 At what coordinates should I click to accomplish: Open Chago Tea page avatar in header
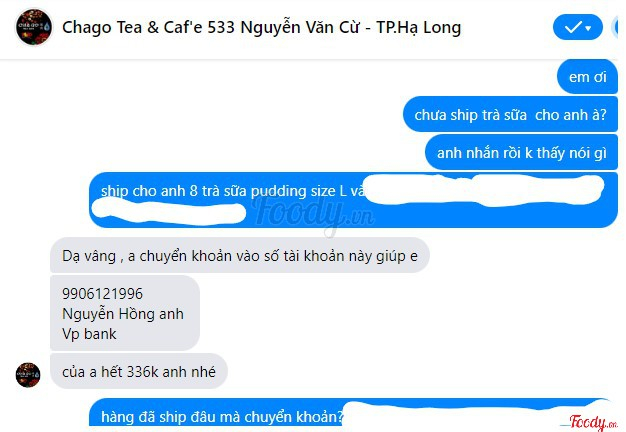34,27
